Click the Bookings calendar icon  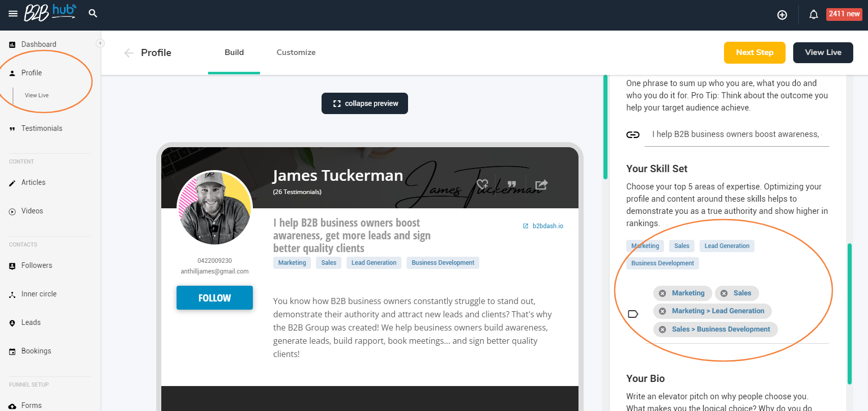tap(12, 351)
